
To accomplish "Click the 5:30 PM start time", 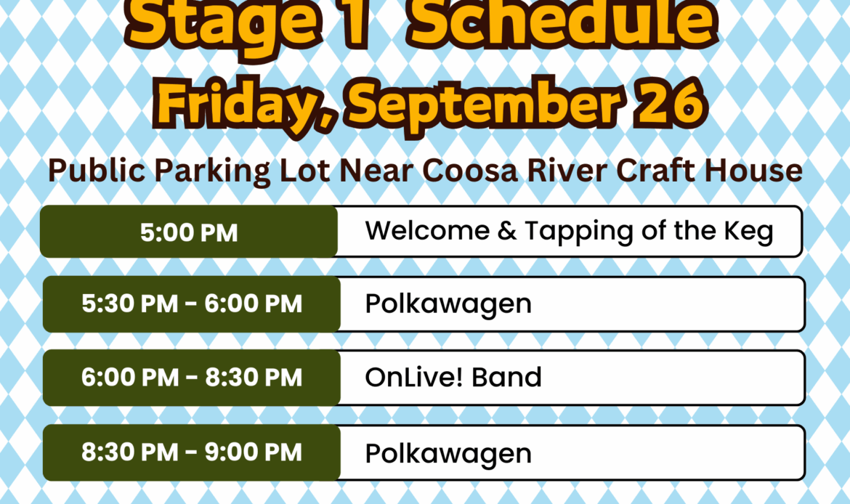I will coord(129,304).
